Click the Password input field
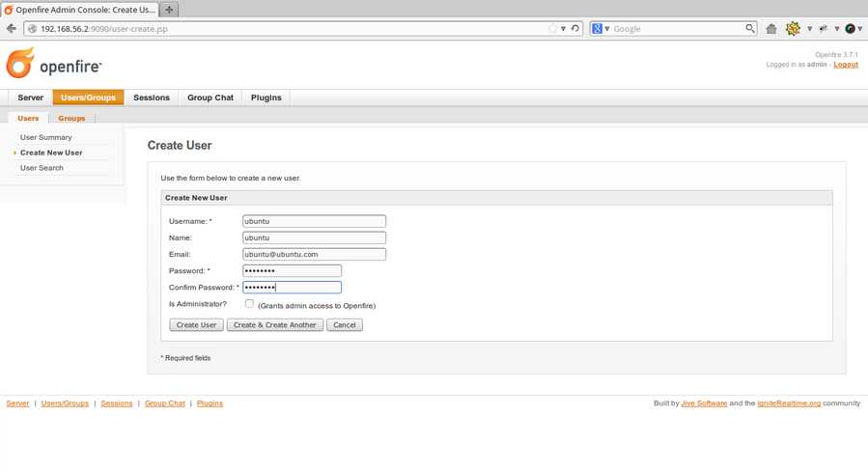868x473 pixels. [x=292, y=270]
